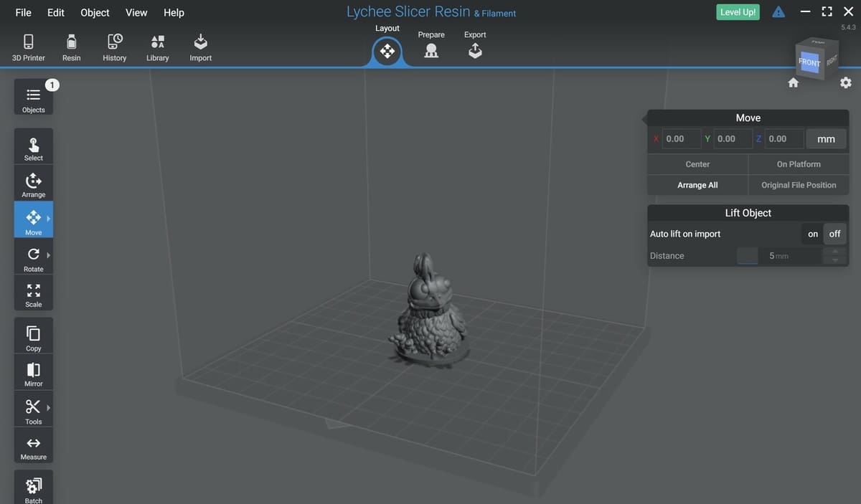Import a model file
Screen dimensions: 861x504
201,47
